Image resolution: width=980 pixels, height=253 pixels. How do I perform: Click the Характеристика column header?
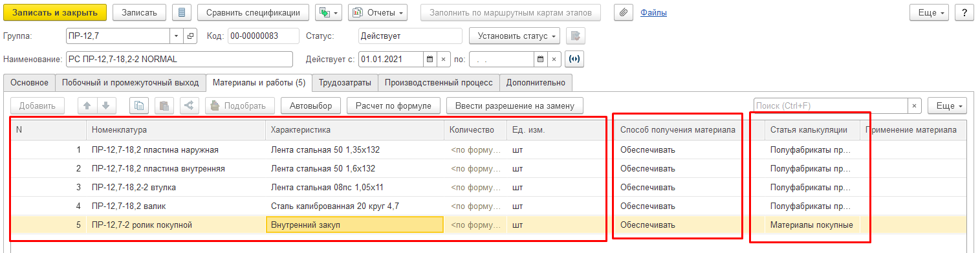pyautogui.click(x=354, y=130)
